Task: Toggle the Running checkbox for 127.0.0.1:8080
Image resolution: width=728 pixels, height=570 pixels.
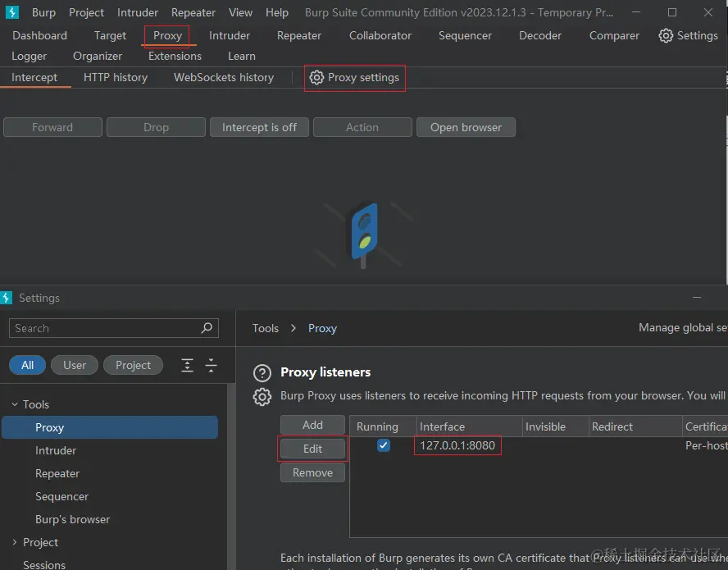Action: coord(384,445)
